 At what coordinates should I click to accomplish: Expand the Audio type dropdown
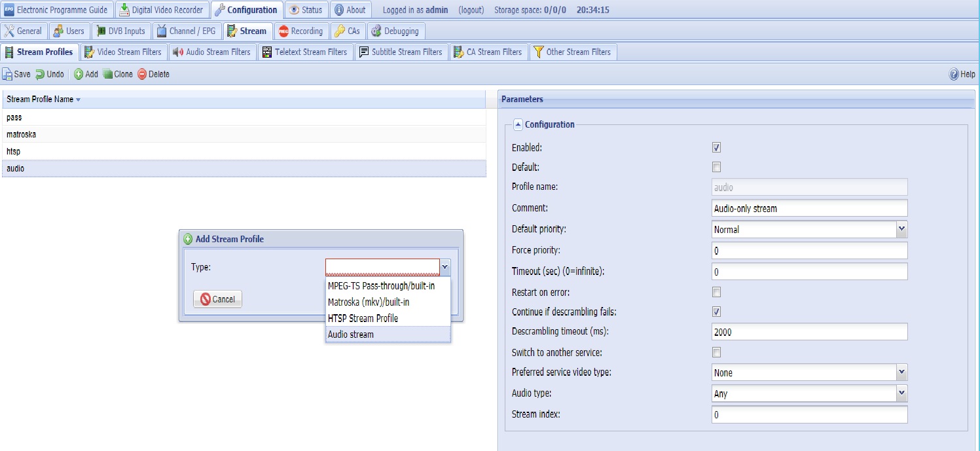coord(901,393)
